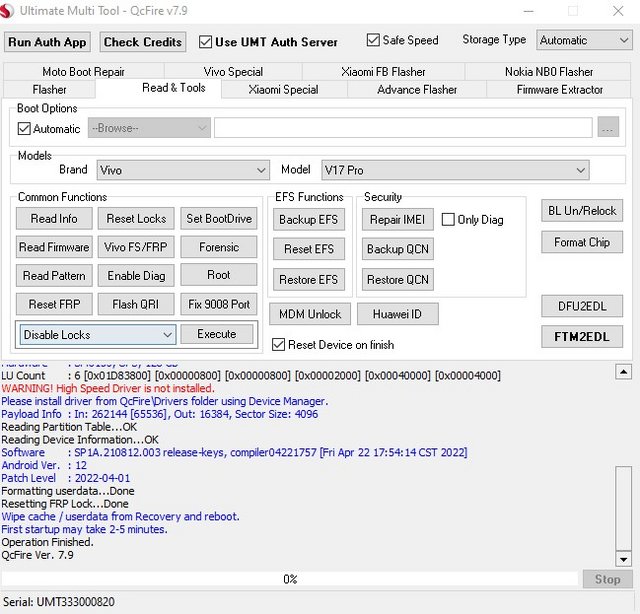The height and width of the screenshot is (614, 640).
Task: Open the Forensic function
Action: tap(219, 247)
